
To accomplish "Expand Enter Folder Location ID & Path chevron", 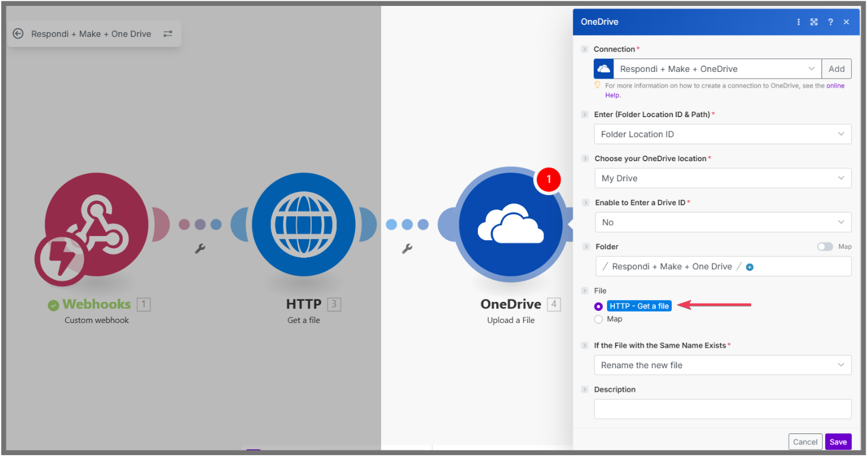I will 584,114.
